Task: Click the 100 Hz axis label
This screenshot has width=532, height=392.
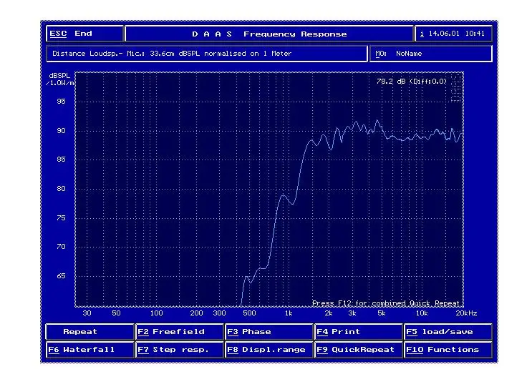Action: coord(156,313)
